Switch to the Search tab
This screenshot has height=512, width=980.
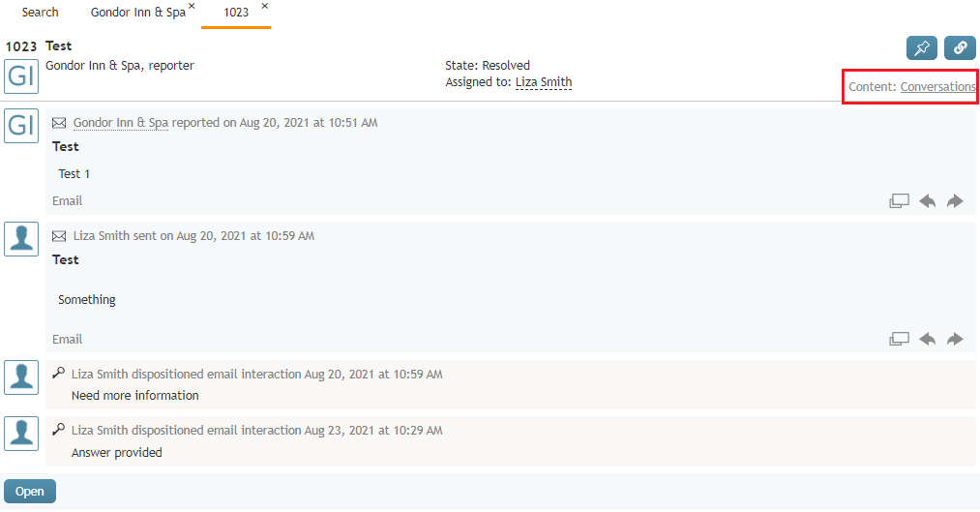40,13
